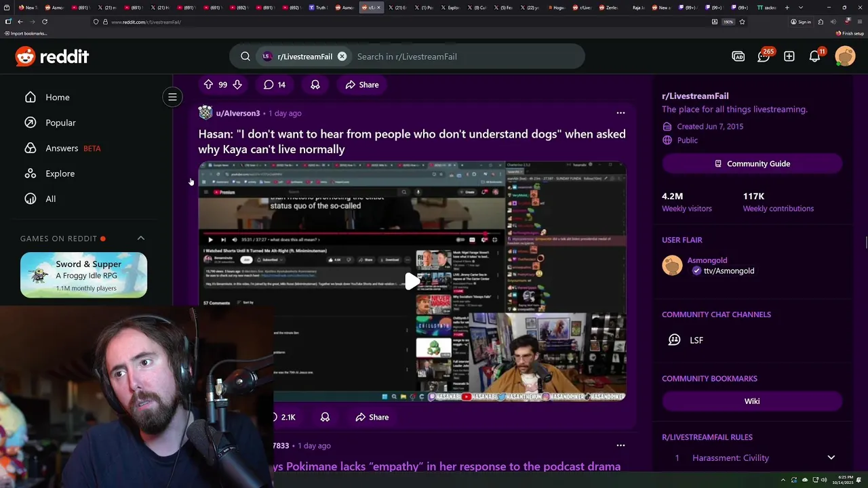Share the Hasan post
This screenshot has height=488, width=868.
tap(372, 418)
